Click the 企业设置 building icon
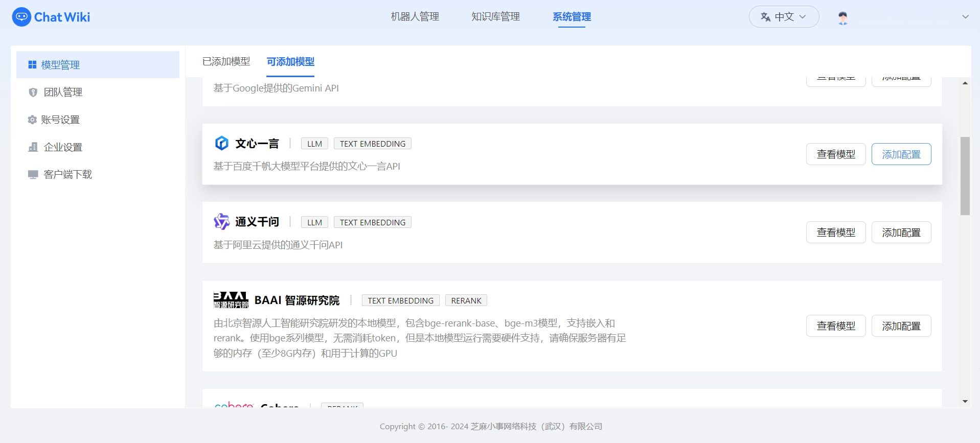 33,147
